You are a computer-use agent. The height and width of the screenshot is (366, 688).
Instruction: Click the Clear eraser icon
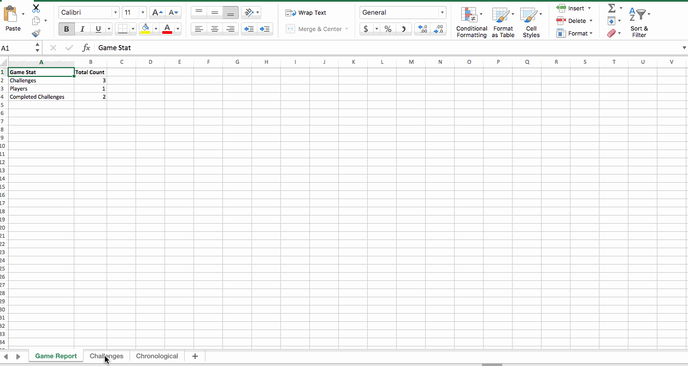(612, 33)
